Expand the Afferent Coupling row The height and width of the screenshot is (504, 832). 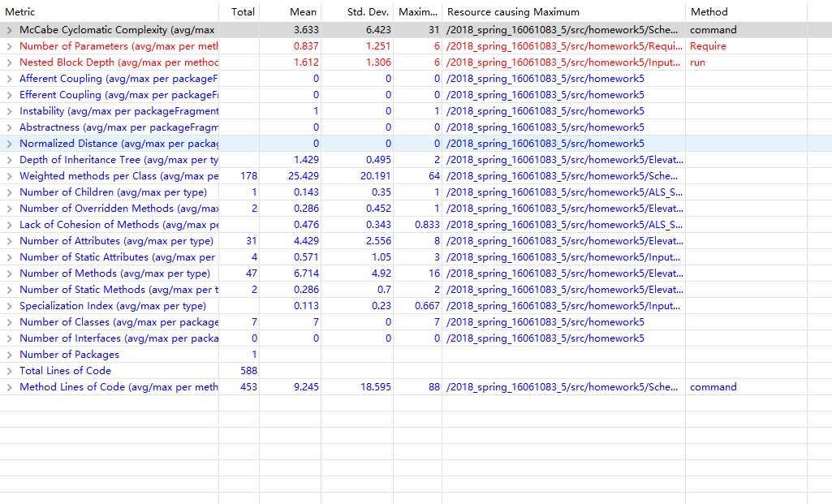pyautogui.click(x=10, y=79)
